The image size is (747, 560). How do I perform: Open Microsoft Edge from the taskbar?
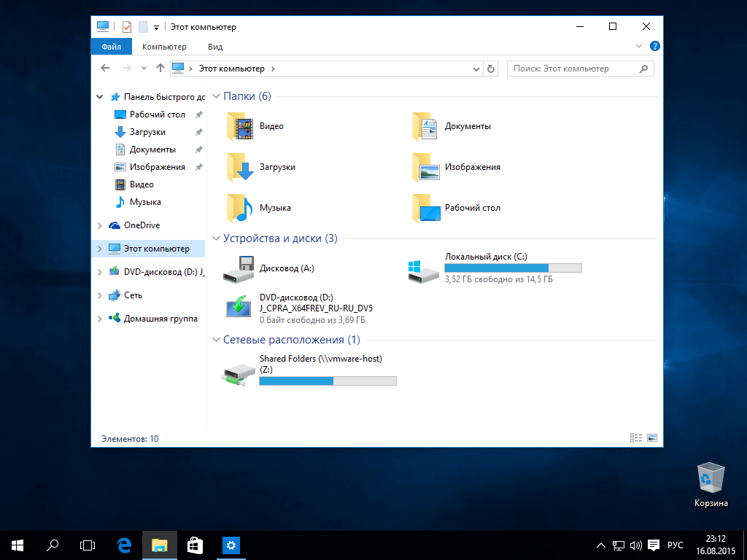click(124, 545)
